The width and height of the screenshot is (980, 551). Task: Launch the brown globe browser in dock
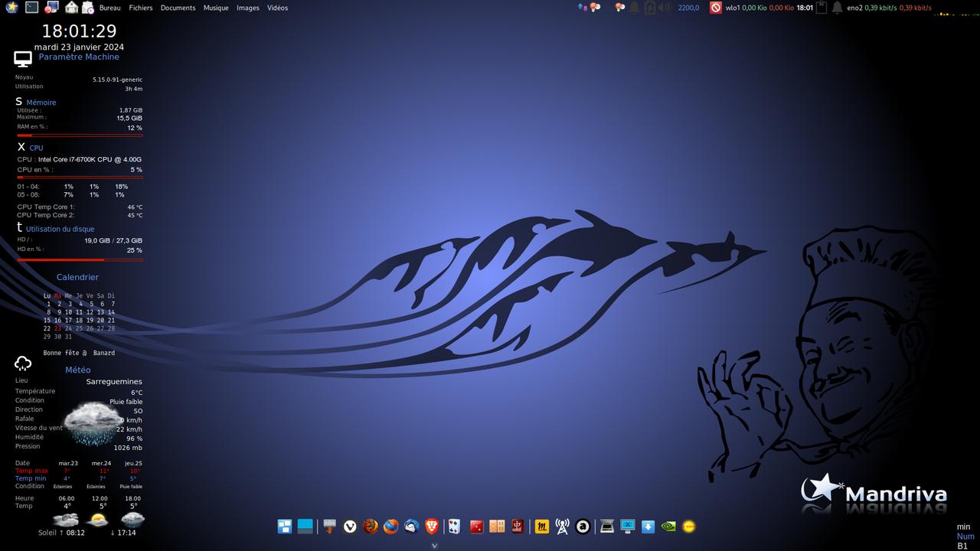[x=371, y=527]
